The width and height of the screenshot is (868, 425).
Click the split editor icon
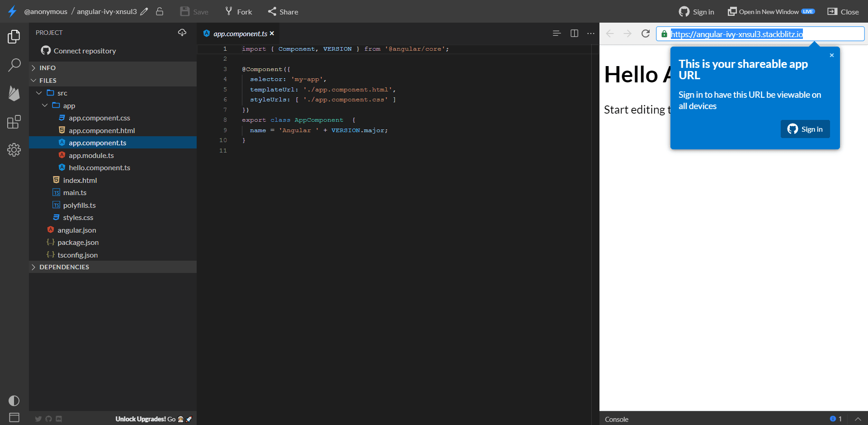pyautogui.click(x=574, y=33)
